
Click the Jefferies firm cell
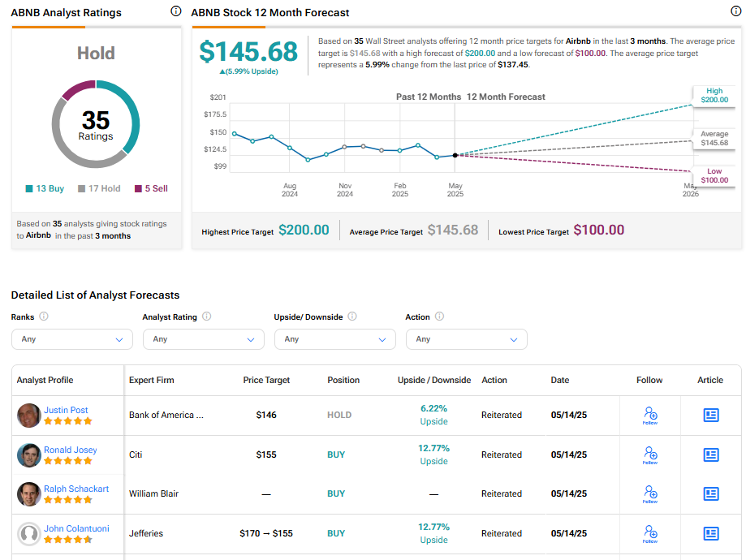point(145,534)
